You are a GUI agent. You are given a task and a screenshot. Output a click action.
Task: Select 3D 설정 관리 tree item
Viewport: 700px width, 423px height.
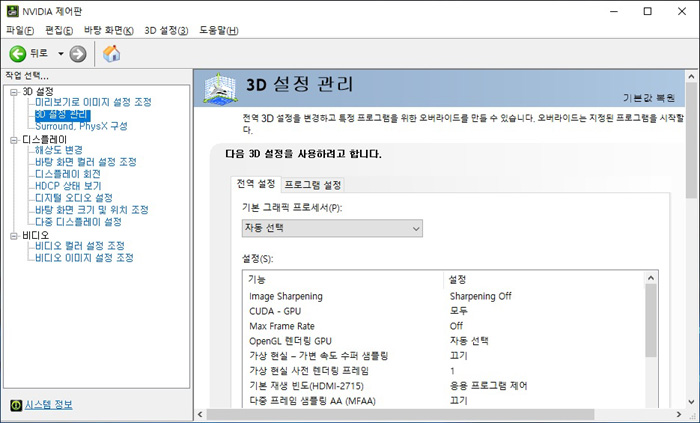[x=62, y=114]
